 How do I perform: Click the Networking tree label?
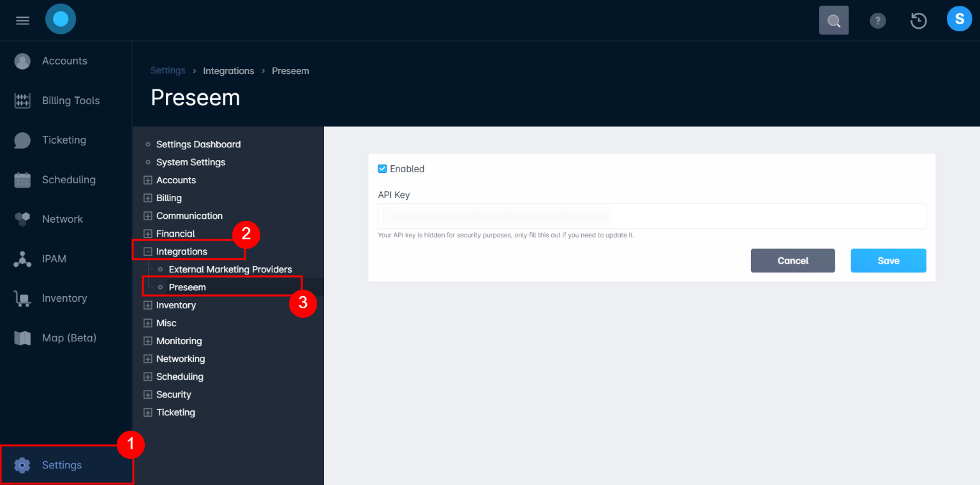(181, 359)
